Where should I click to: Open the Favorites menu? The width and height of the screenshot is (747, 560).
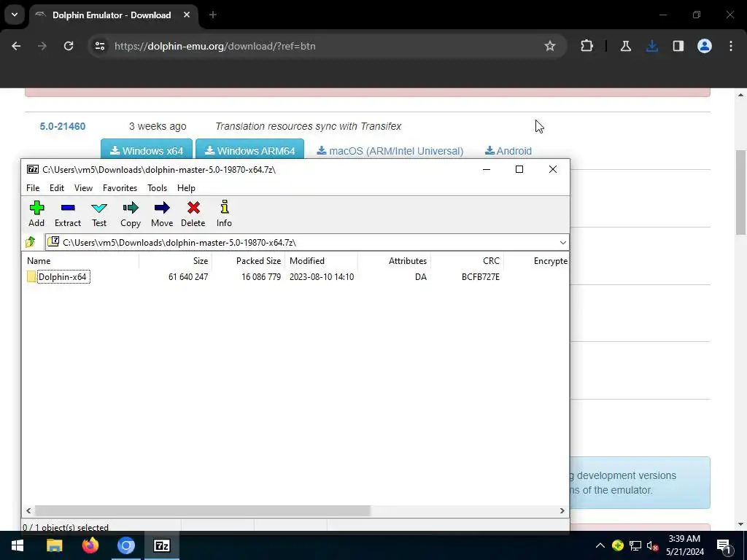(120, 187)
